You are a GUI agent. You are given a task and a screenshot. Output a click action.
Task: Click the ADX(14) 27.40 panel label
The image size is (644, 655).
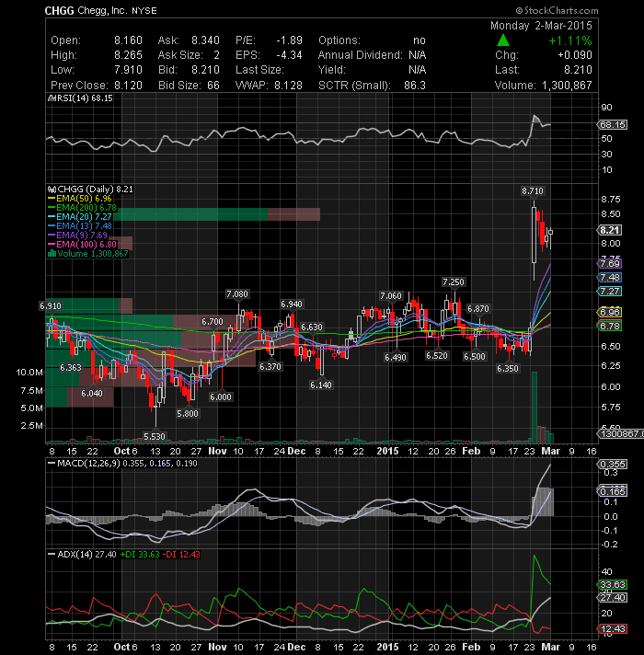(82, 555)
